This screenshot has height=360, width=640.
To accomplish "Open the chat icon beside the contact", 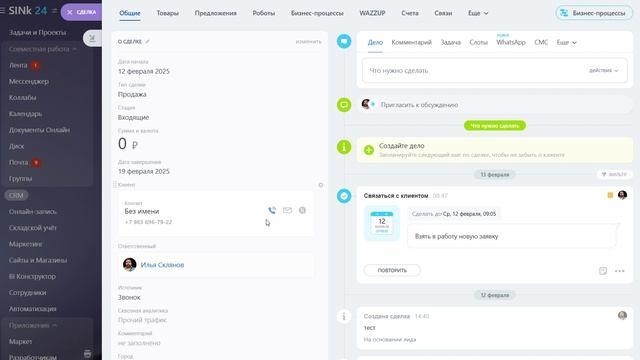I will point(302,210).
